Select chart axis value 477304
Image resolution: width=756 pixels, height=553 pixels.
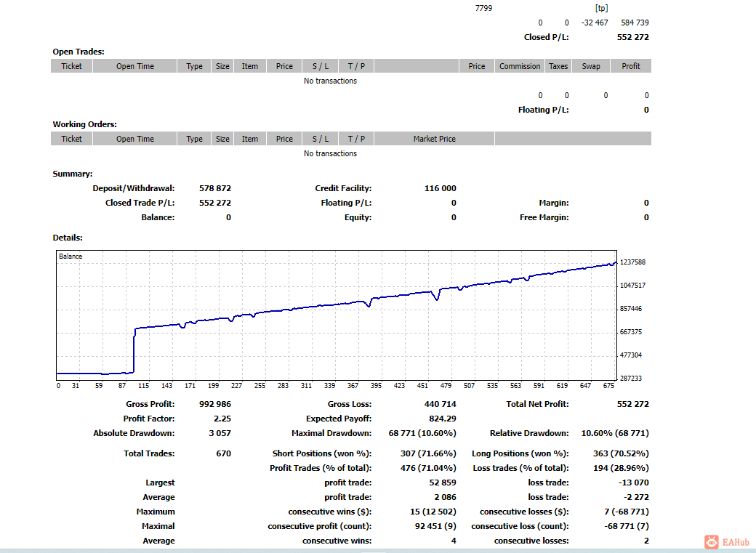pos(631,355)
